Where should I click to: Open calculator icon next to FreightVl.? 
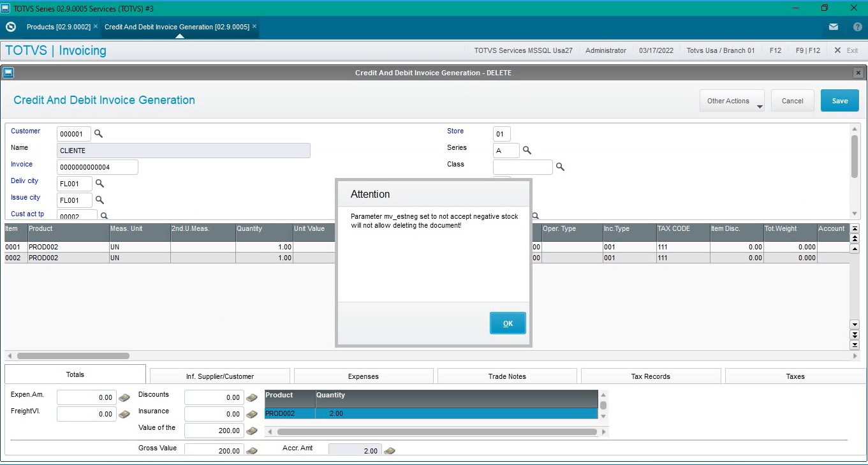[124, 414]
